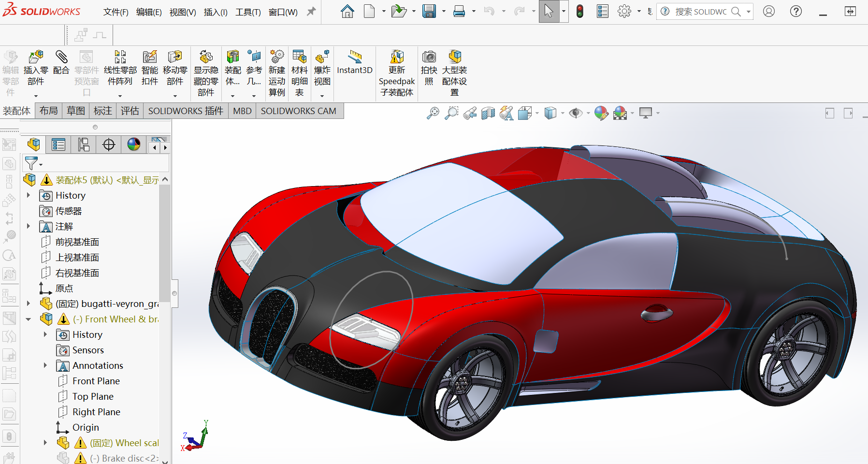Click Show Hidden Components tool
The height and width of the screenshot is (464, 868).
coord(206,73)
